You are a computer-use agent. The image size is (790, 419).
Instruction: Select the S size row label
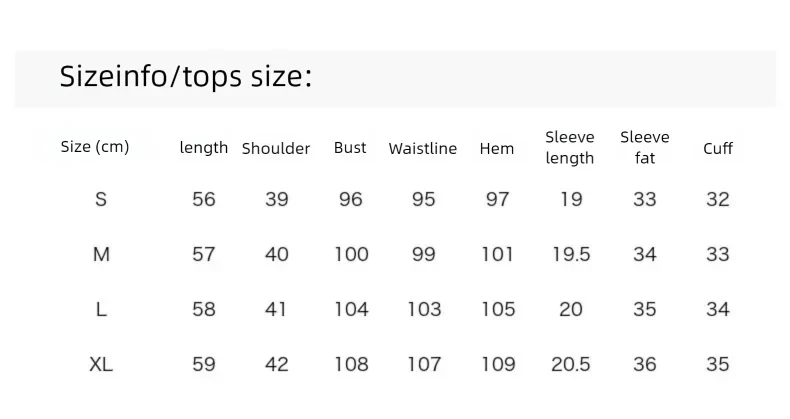pyautogui.click(x=101, y=199)
